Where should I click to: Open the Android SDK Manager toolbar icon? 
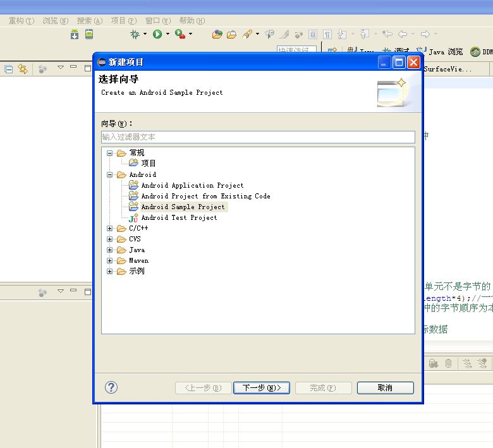tap(75, 34)
